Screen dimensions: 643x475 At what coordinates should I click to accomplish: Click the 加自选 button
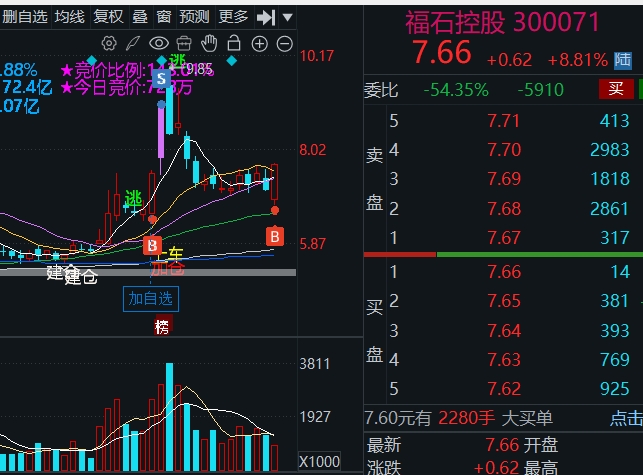(x=150, y=299)
